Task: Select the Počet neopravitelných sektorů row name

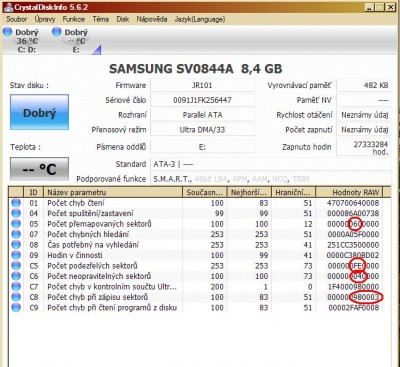Action: [99, 276]
